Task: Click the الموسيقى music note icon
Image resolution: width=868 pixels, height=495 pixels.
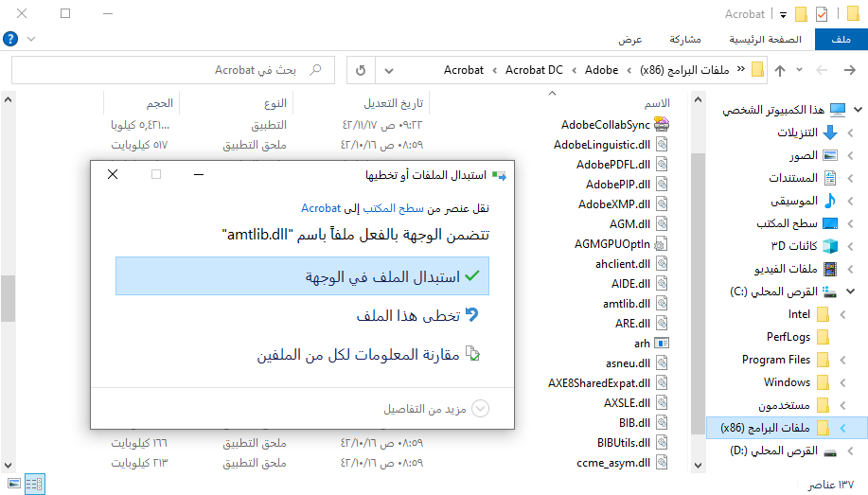Action: [830, 201]
